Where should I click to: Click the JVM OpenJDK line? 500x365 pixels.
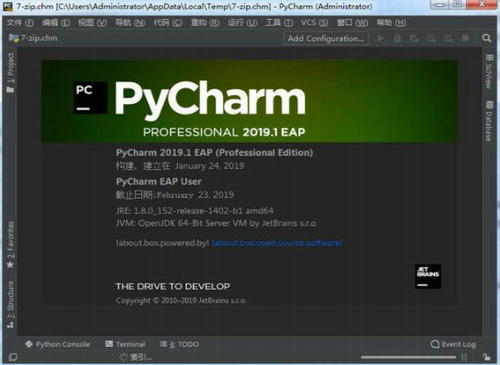pyautogui.click(x=216, y=223)
